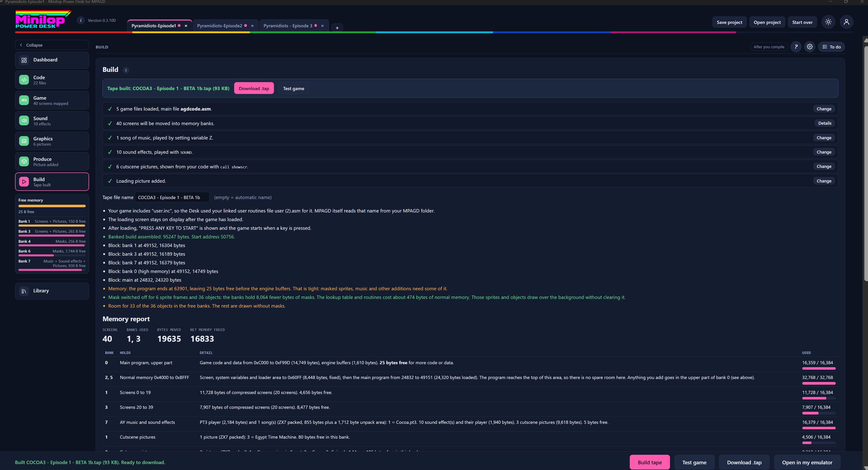The image size is (868, 470).
Task: Add a new project tab with plus
Action: click(x=337, y=28)
